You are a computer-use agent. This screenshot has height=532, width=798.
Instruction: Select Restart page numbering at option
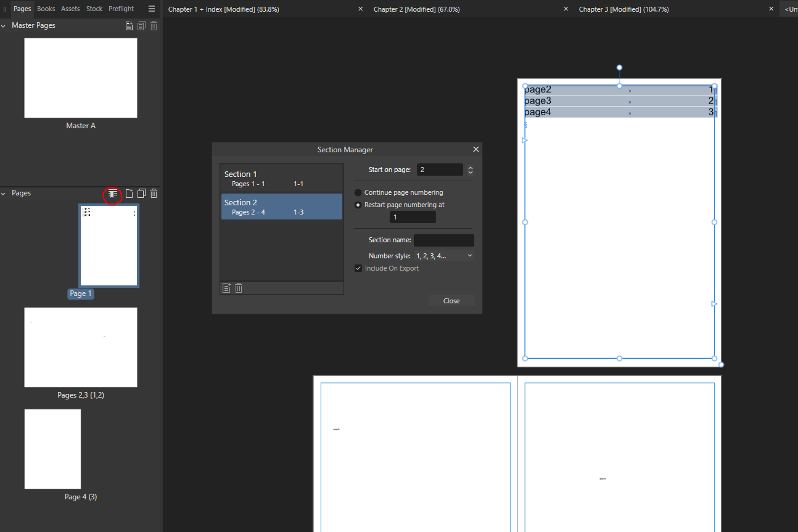[358, 205]
